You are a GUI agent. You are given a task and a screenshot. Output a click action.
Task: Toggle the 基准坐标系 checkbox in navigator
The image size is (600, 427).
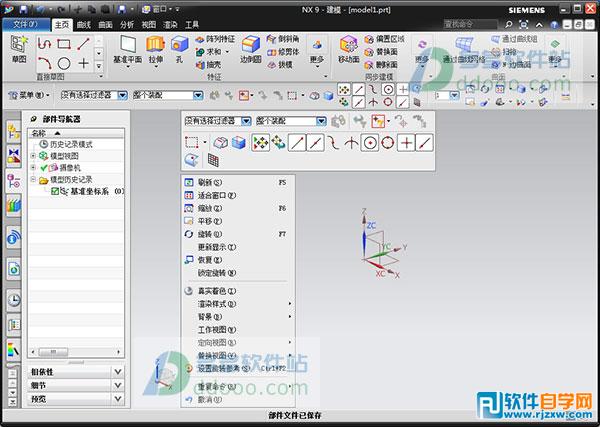pos(55,191)
